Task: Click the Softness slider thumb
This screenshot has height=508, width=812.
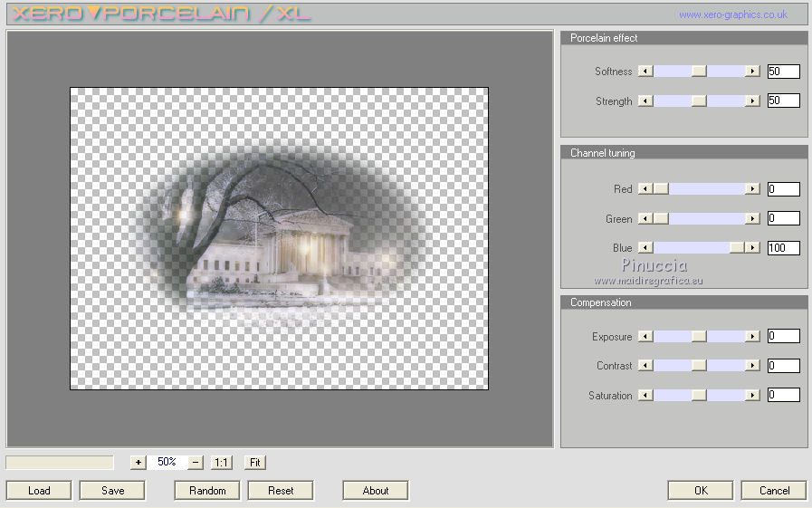Action: click(699, 71)
